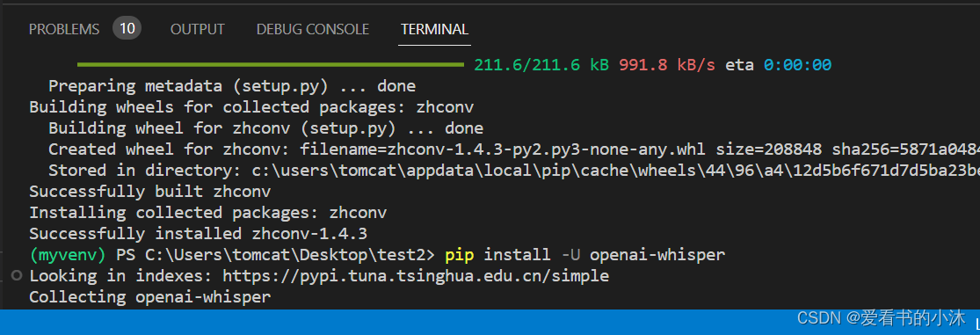Click the circle command decoration beside Looking in indexes

pos(17,275)
